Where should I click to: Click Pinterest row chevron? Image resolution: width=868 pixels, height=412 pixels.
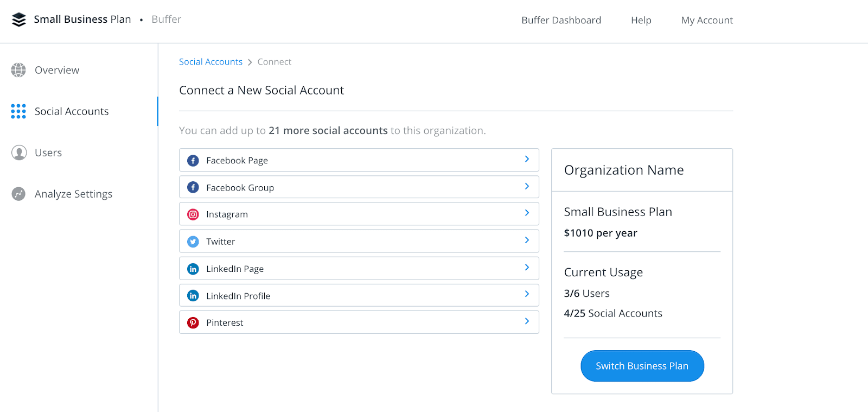(527, 321)
